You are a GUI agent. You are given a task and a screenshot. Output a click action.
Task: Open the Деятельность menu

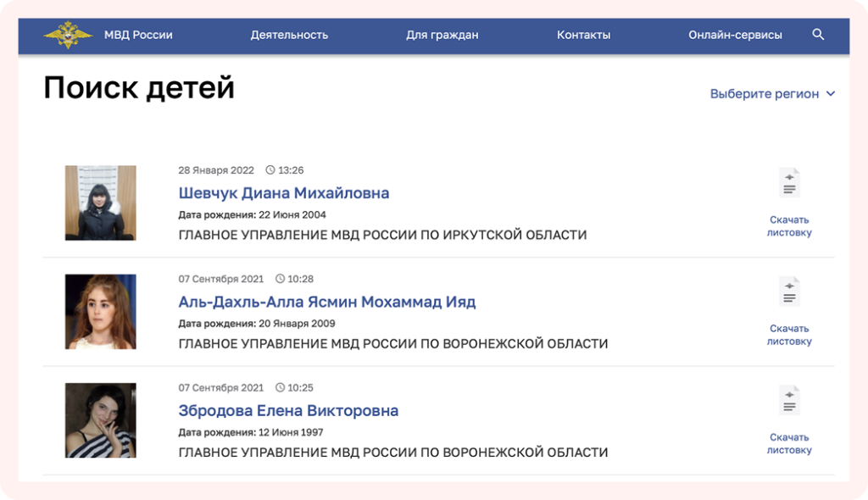(289, 35)
